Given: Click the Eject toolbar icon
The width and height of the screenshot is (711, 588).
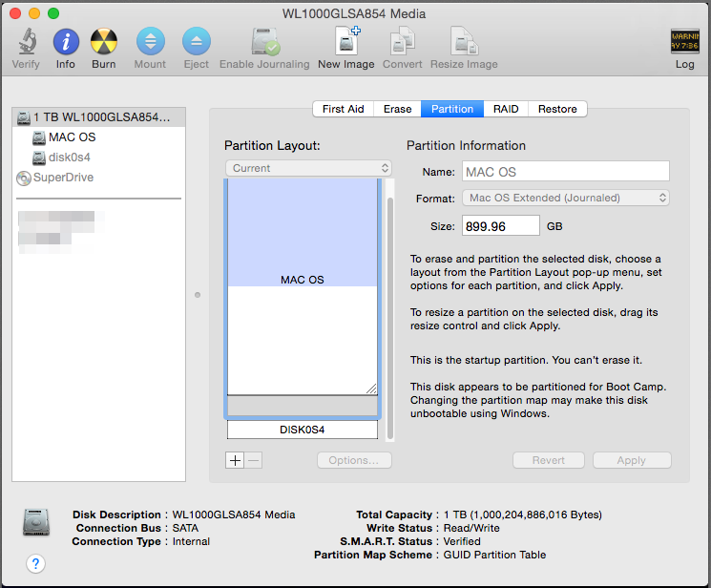Looking at the screenshot, I should coord(196,42).
